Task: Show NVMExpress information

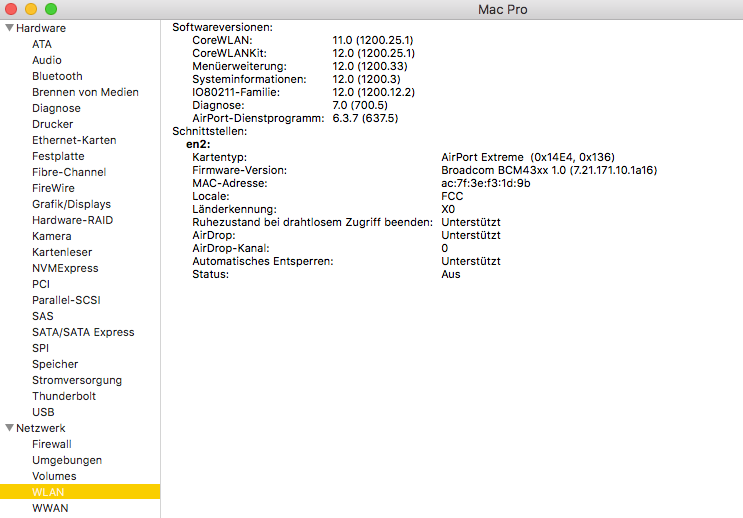Action: coord(65,268)
